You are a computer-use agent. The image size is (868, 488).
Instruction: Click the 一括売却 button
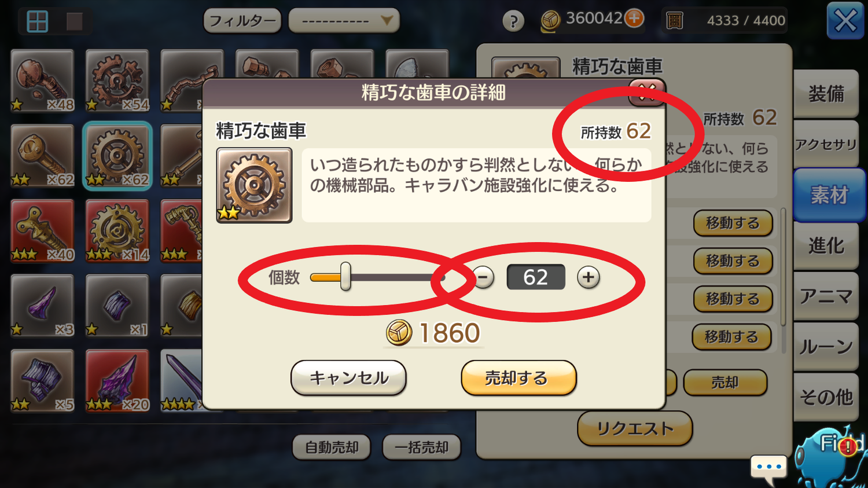(x=421, y=447)
